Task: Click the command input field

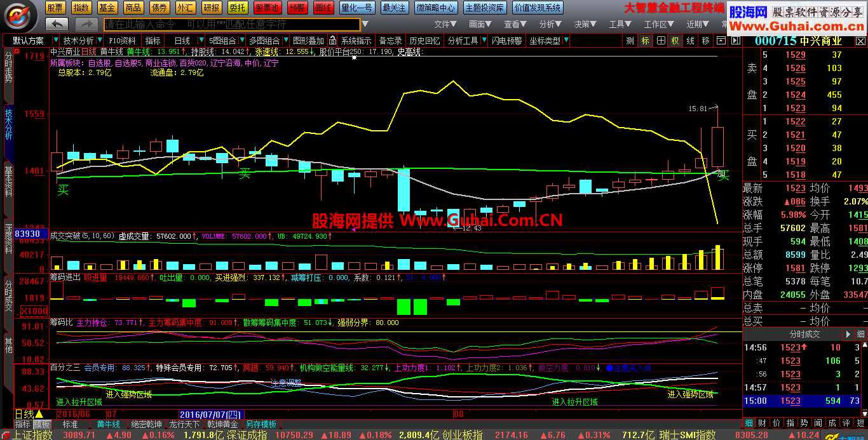Action: tap(231, 24)
